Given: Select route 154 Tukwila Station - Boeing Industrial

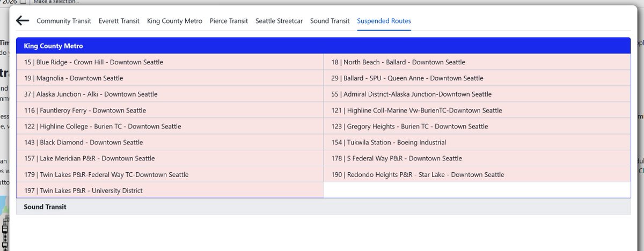Looking at the screenshot, I should 477,143.
